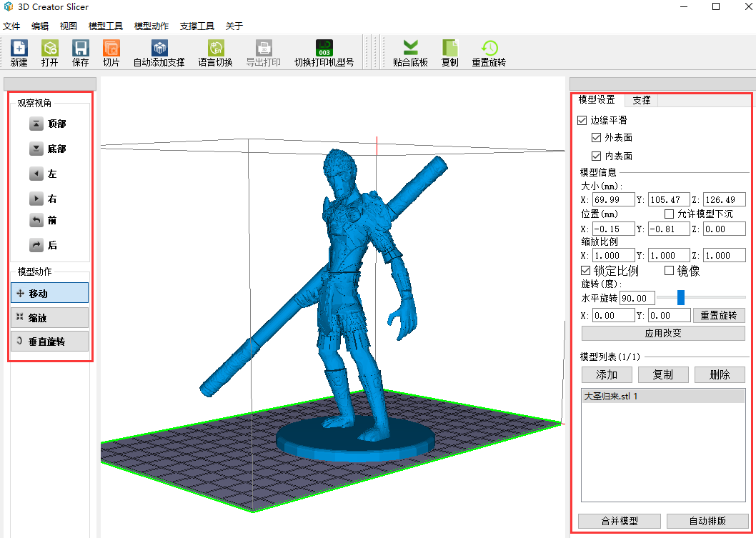Click the 删除 button

[x=720, y=374]
